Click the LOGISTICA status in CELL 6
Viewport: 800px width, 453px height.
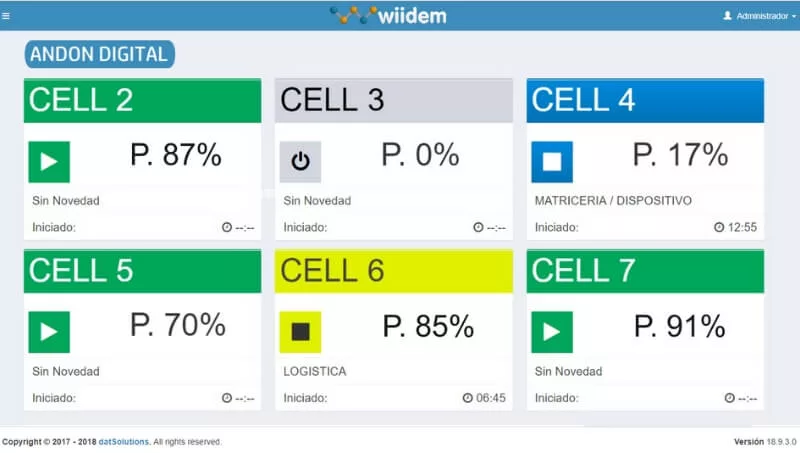tap(315, 371)
